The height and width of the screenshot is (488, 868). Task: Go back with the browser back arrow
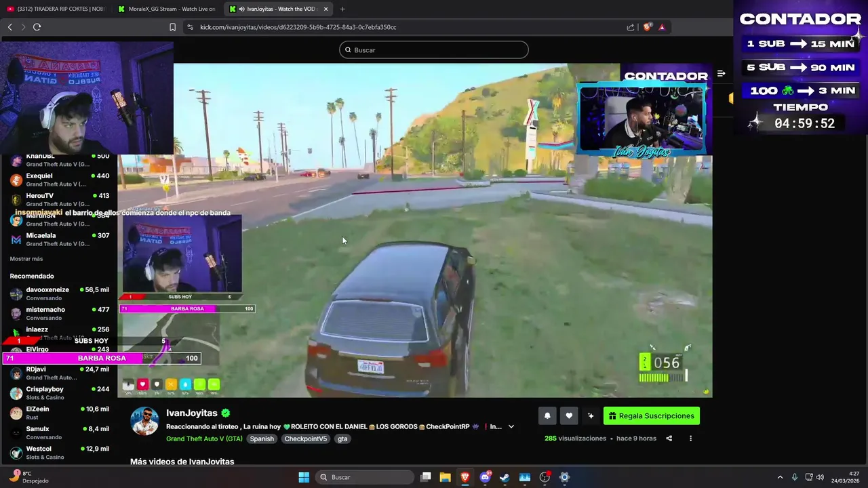9,27
